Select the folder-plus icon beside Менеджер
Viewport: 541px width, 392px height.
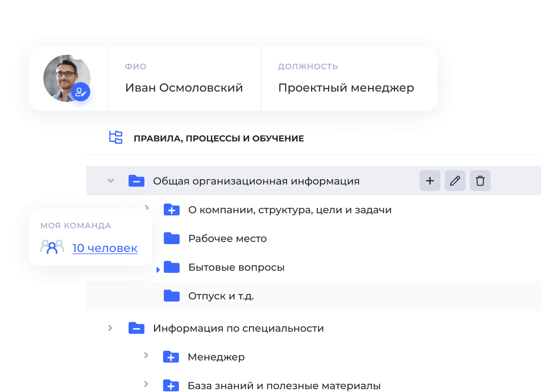(171, 357)
